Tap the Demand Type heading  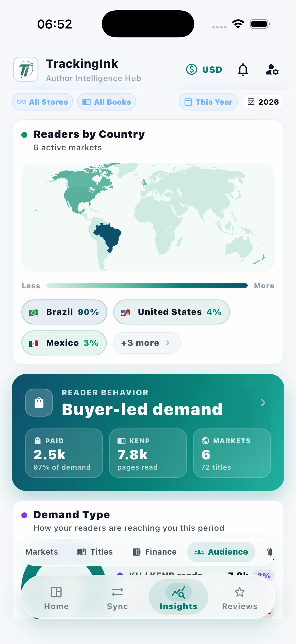tap(72, 515)
